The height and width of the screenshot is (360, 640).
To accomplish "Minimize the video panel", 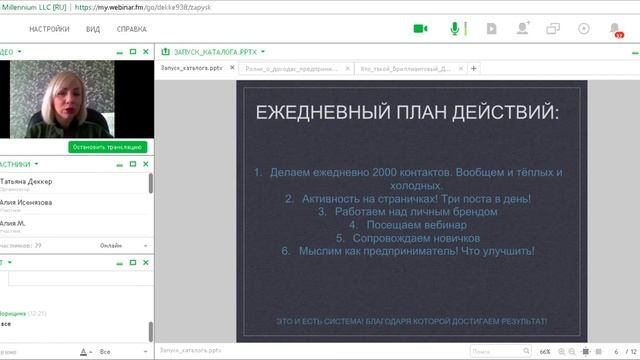I will [120, 53].
